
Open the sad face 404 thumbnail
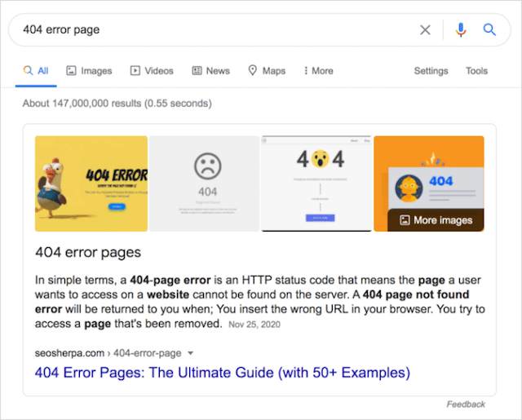pos(204,183)
